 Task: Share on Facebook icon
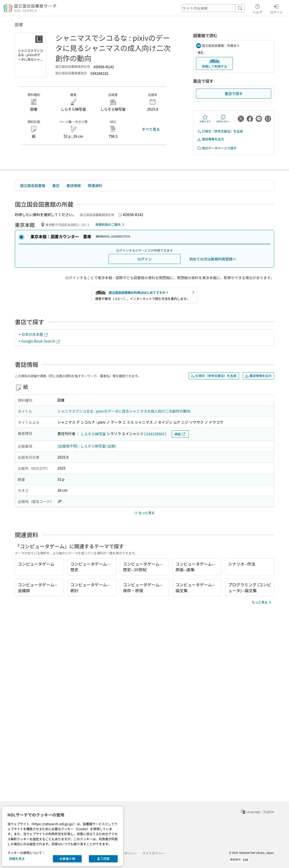click(x=250, y=119)
